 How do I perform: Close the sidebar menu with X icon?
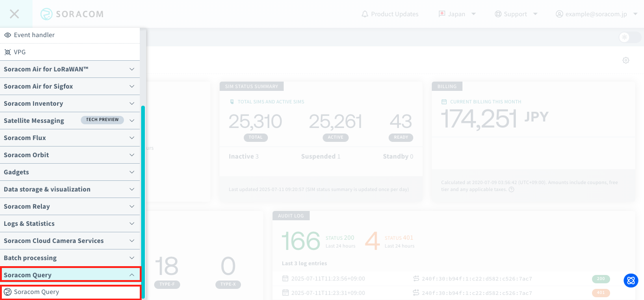pos(14,14)
